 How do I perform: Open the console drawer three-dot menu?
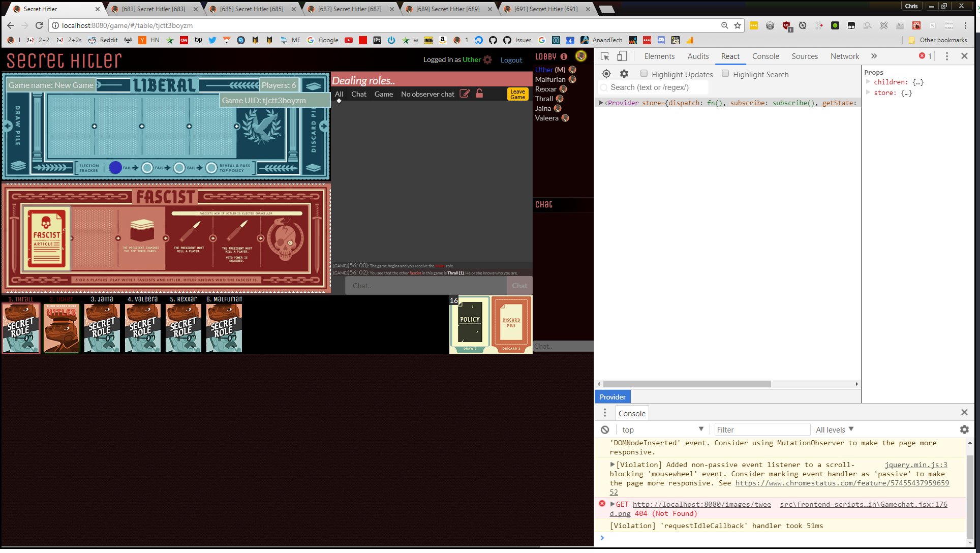tap(605, 413)
